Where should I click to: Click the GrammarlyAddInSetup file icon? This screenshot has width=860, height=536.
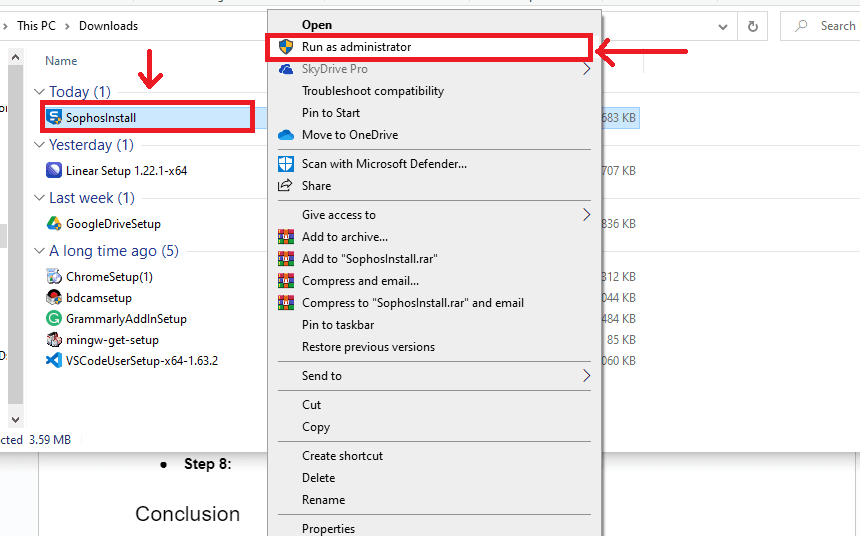[x=54, y=318]
